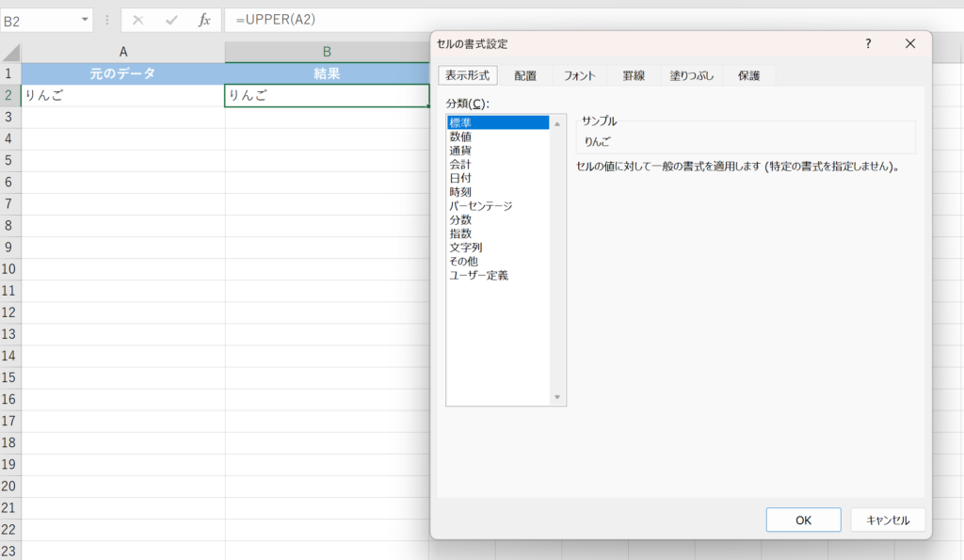Click the cancel entry X icon
This screenshot has width=964, height=560.
pos(138,20)
